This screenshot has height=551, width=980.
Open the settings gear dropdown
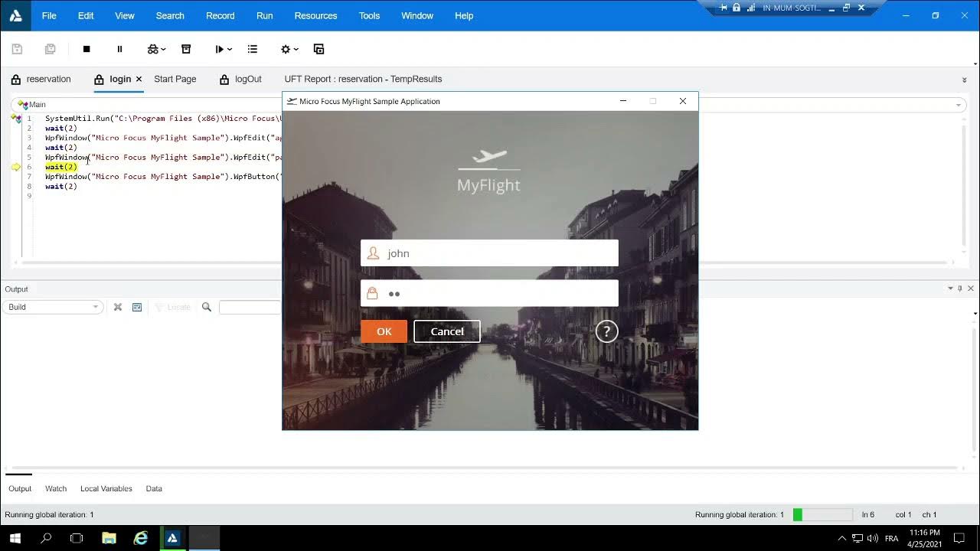289,49
